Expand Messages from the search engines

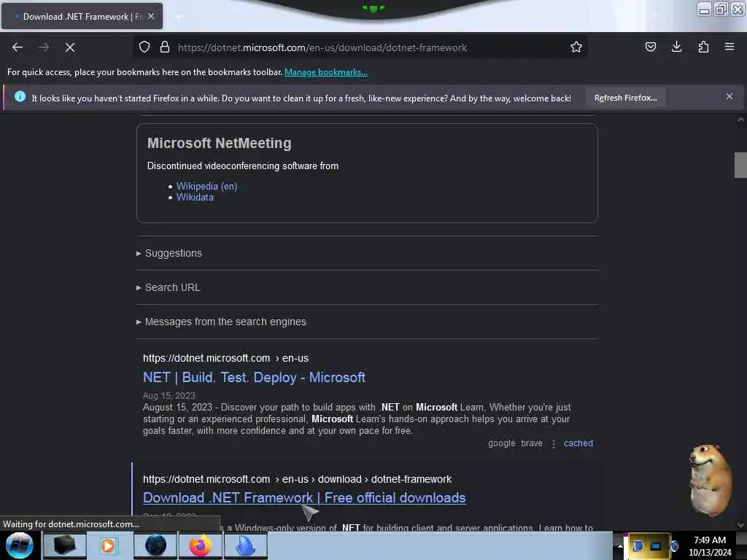(x=221, y=322)
